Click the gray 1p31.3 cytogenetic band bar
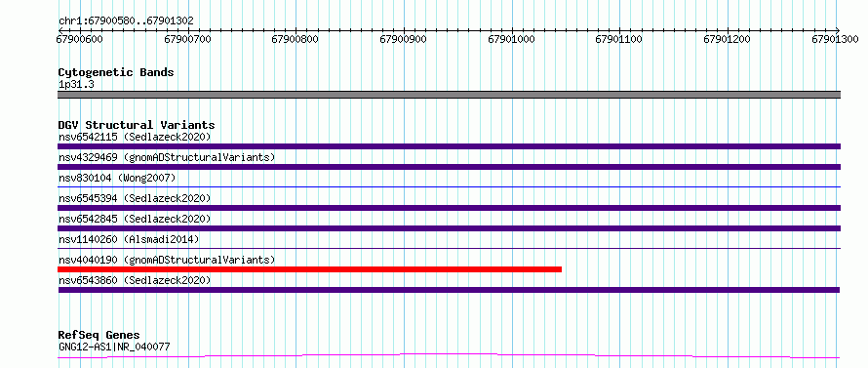 tap(449, 95)
